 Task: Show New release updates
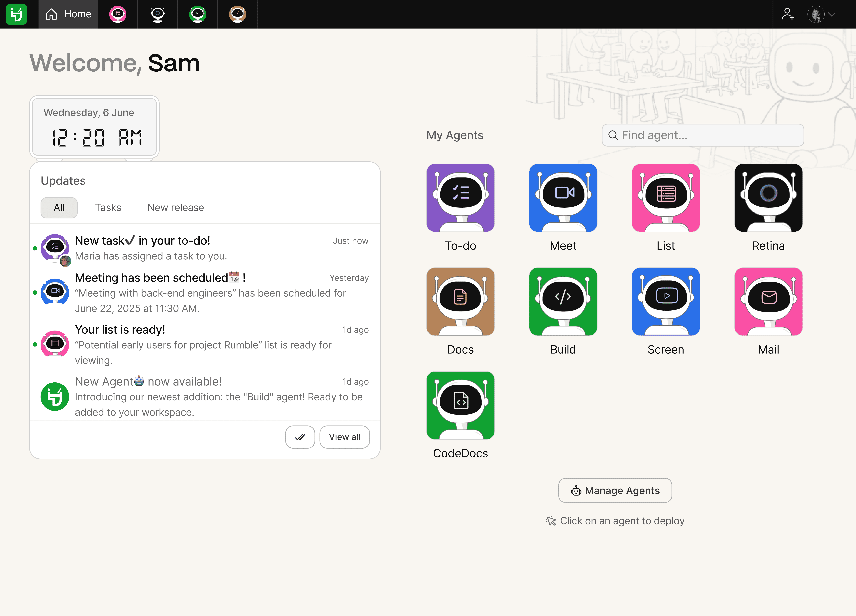pos(175,207)
